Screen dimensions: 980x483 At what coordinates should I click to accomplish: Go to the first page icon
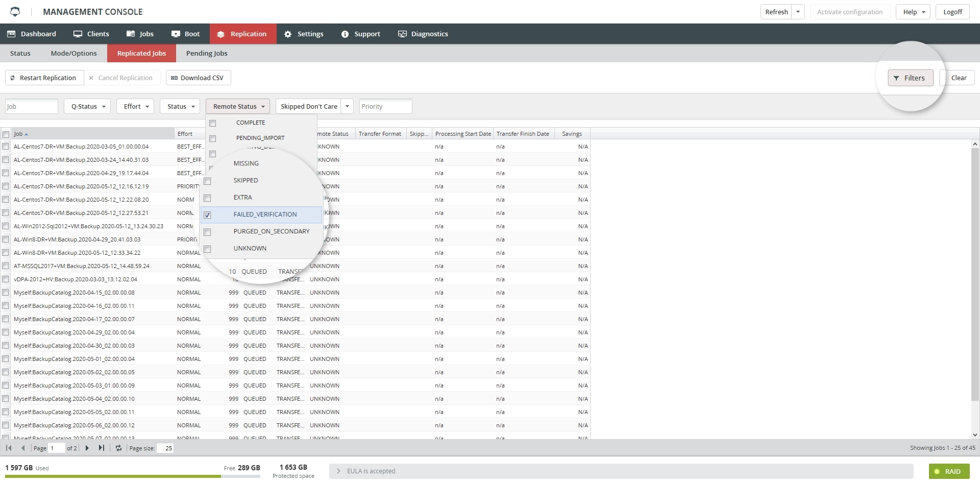click(x=9, y=448)
